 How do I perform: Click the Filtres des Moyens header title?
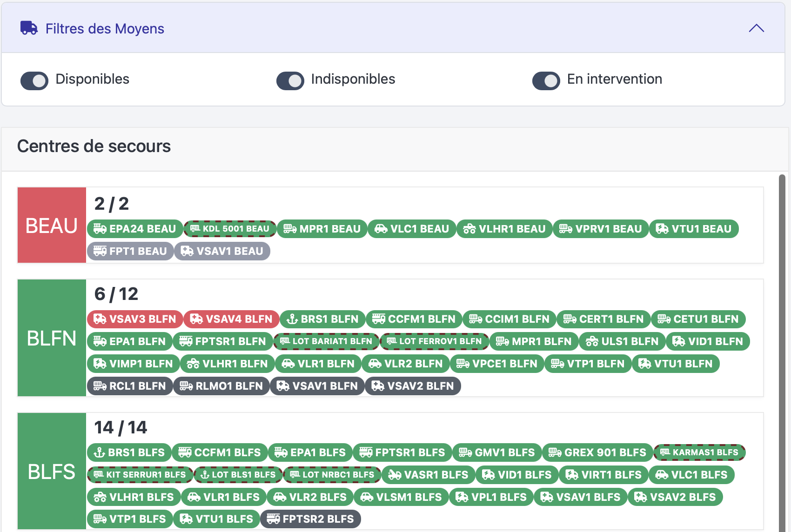click(x=105, y=29)
